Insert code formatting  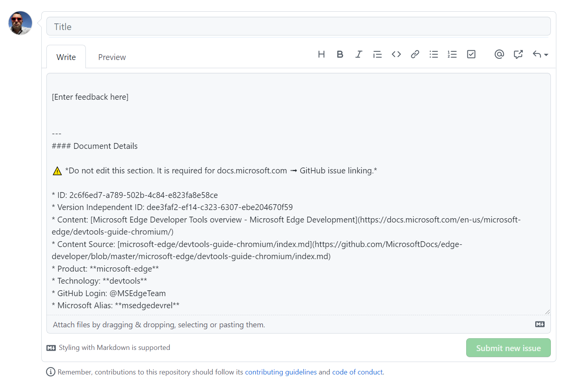point(396,54)
